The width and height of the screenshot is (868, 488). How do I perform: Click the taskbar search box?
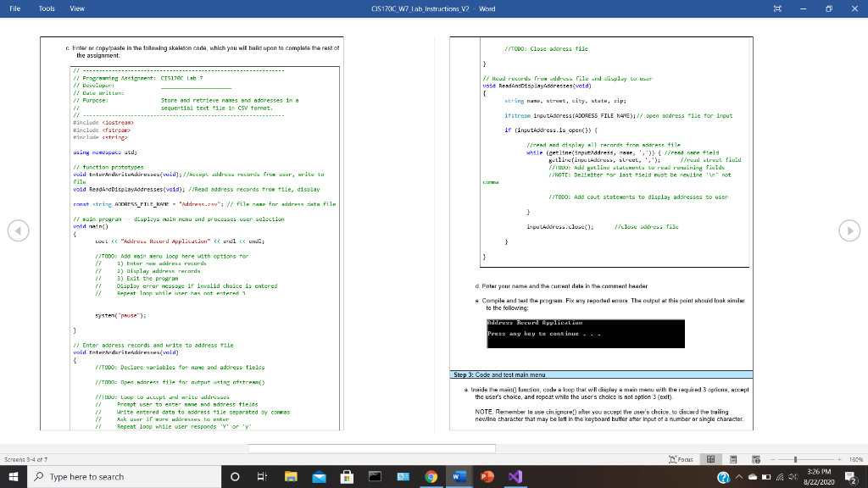click(x=124, y=476)
